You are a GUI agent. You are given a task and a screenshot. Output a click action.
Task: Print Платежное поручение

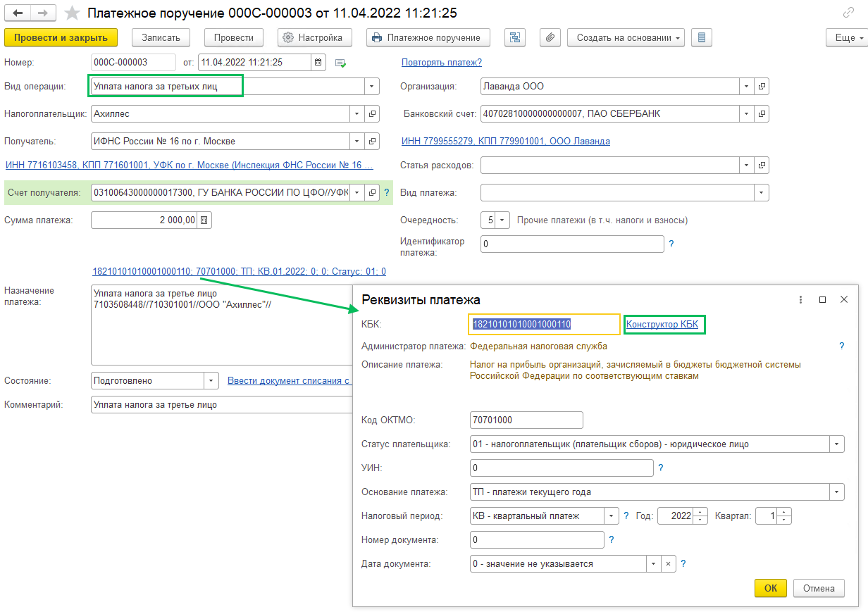428,38
